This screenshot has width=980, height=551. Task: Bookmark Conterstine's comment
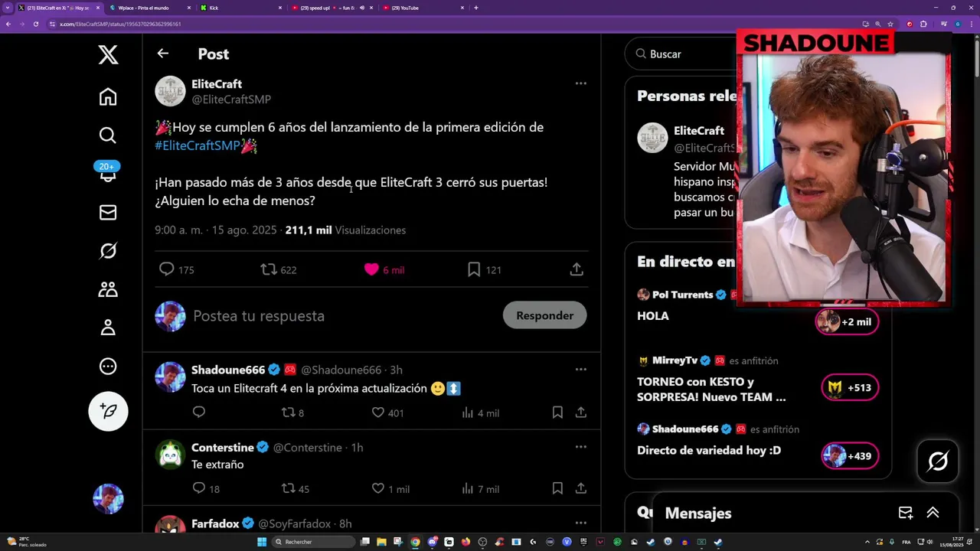coord(557,488)
